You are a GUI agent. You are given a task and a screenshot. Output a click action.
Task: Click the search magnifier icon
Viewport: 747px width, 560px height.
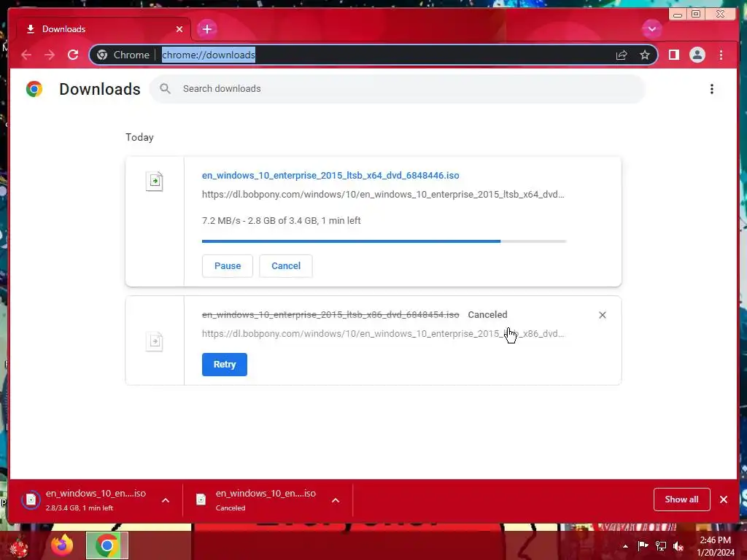tap(166, 88)
